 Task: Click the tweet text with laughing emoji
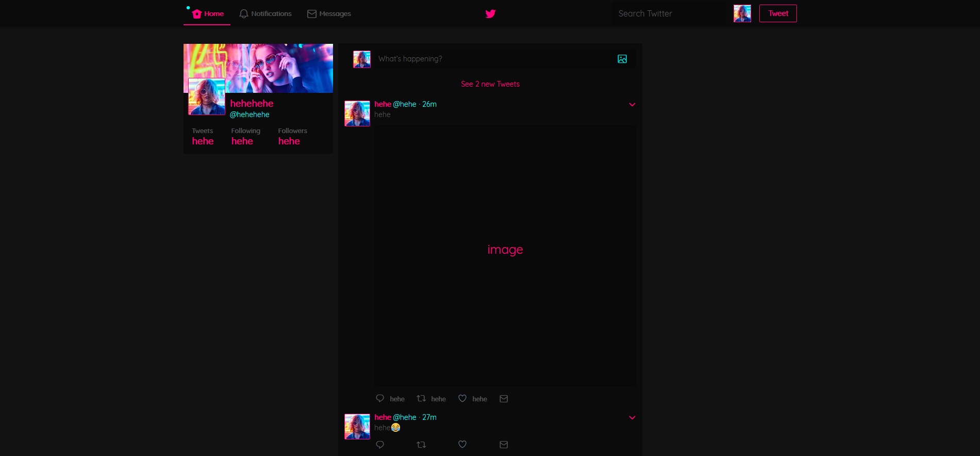(x=387, y=428)
